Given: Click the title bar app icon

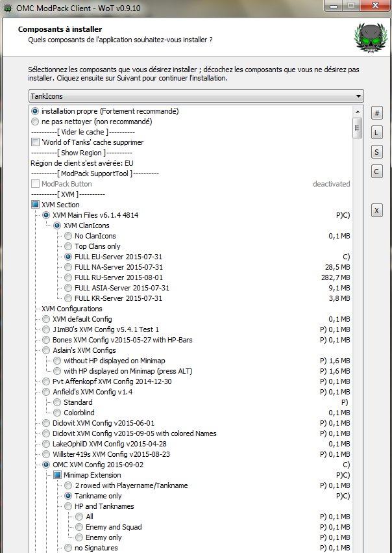Looking at the screenshot, I should 7,8.
